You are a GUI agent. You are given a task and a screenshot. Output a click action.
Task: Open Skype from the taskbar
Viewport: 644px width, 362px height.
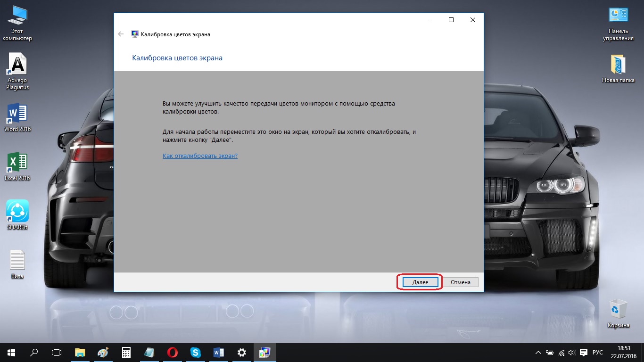[196, 352]
